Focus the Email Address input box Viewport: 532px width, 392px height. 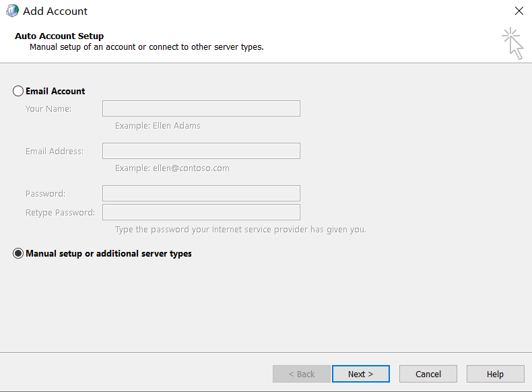tap(201, 151)
